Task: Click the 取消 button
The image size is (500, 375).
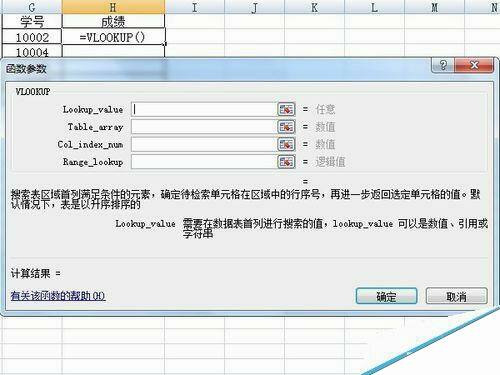Action: (x=456, y=296)
